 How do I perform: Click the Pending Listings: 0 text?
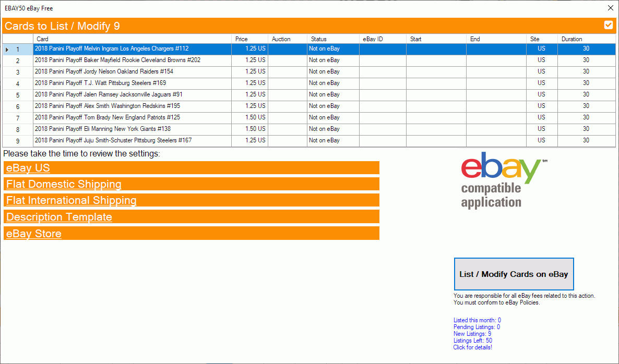(477, 327)
